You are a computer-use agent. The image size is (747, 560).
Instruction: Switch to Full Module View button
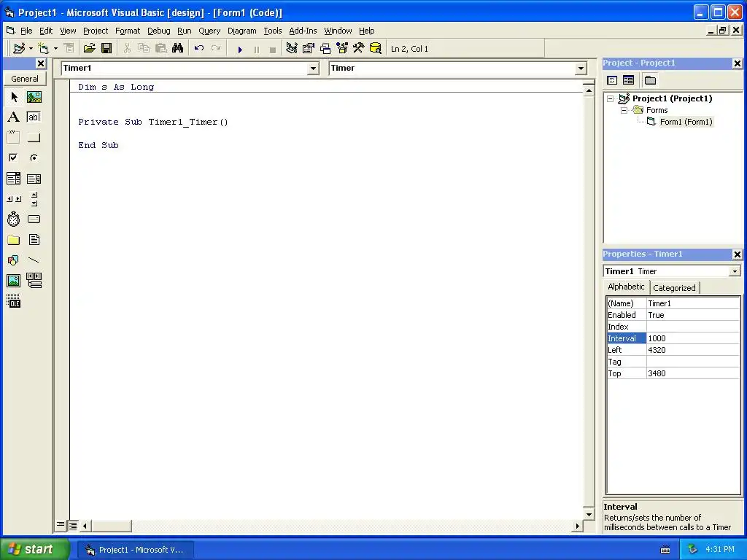pos(73,525)
